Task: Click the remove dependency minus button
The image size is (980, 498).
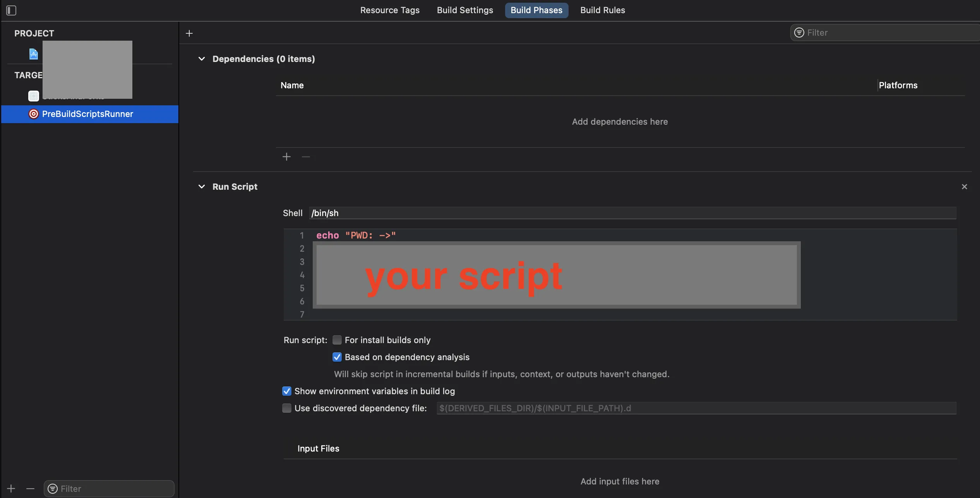Action: (x=306, y=157)
